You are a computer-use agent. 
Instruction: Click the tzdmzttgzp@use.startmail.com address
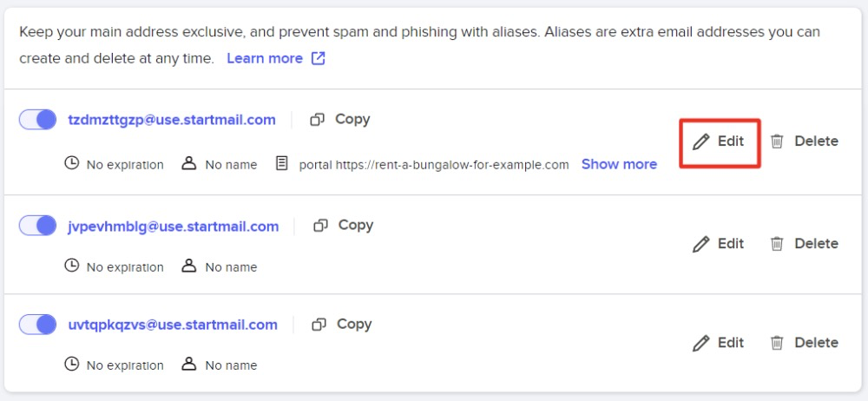[172, 121]
